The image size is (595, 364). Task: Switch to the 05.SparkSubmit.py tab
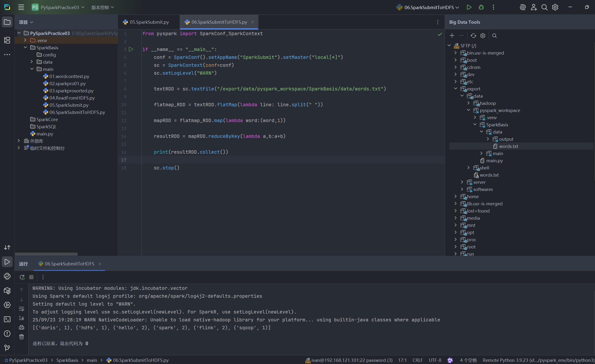click(x=149, y=22)
